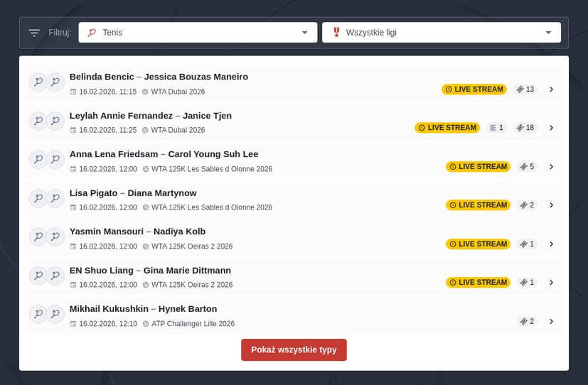This screenshot has height=385, width=588.
Task: Click the 5 tips badge on Friedsam match
Action: click(527, 167)
